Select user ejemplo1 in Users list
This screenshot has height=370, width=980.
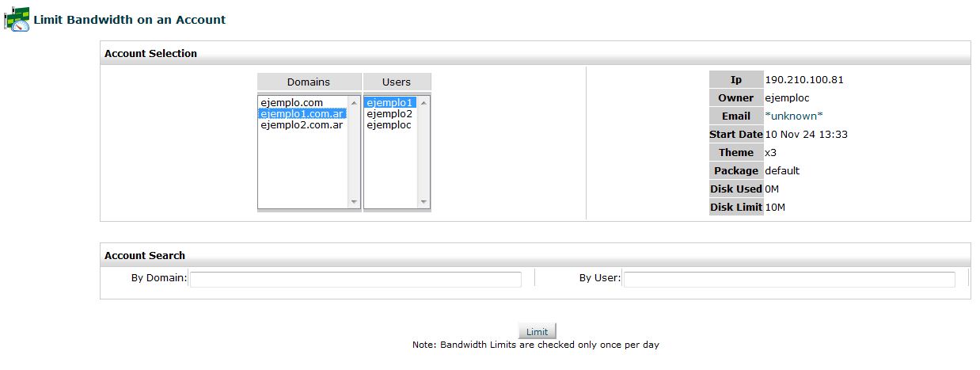[389, 102]
